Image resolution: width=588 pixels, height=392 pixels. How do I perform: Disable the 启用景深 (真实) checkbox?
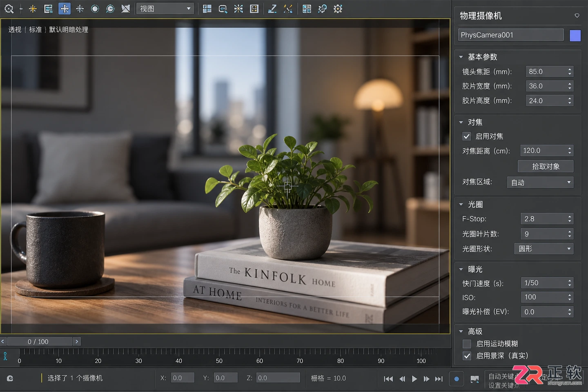pos(467,356)
